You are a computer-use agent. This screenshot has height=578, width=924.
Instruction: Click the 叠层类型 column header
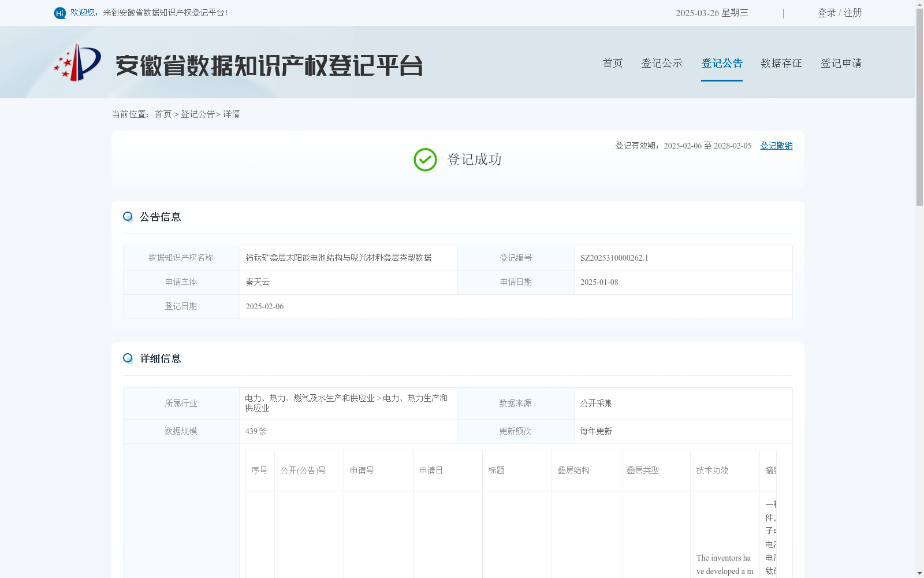click(x=655, y=470)
